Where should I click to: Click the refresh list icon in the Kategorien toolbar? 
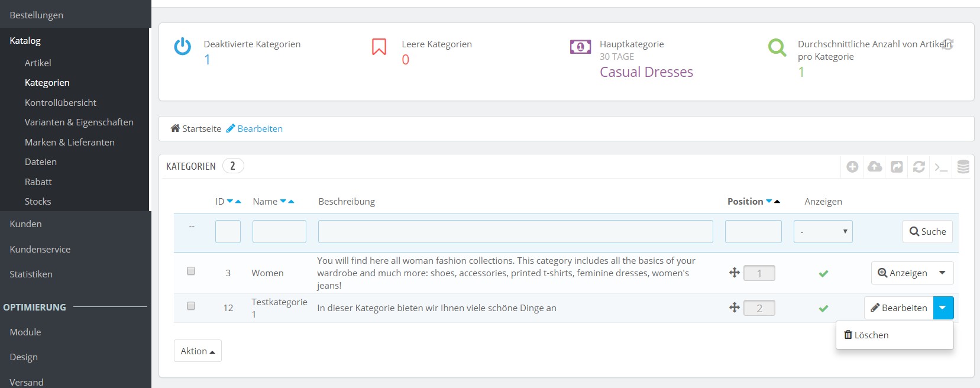click(x=919, y=167)
